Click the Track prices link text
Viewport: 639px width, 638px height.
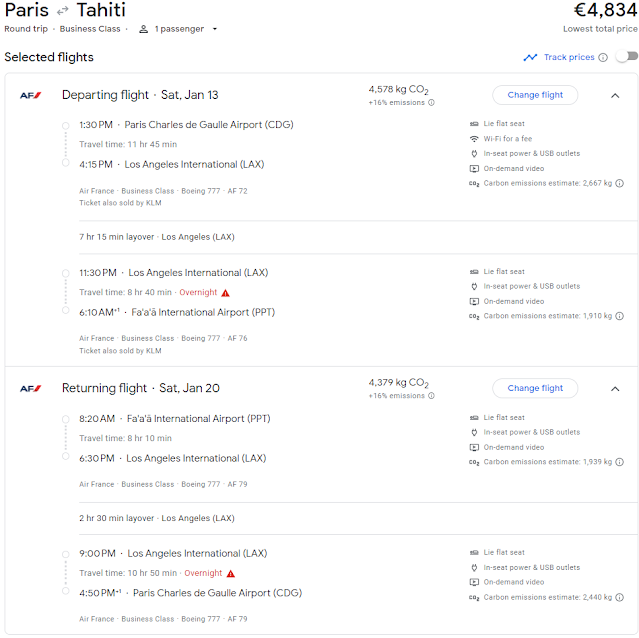point(569,57)
